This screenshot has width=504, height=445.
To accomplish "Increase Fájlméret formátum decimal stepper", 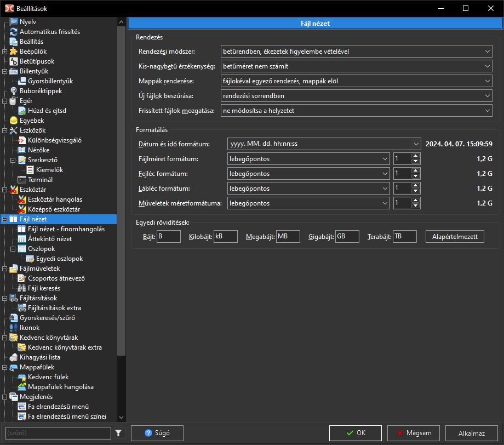I will pos(416,156).
